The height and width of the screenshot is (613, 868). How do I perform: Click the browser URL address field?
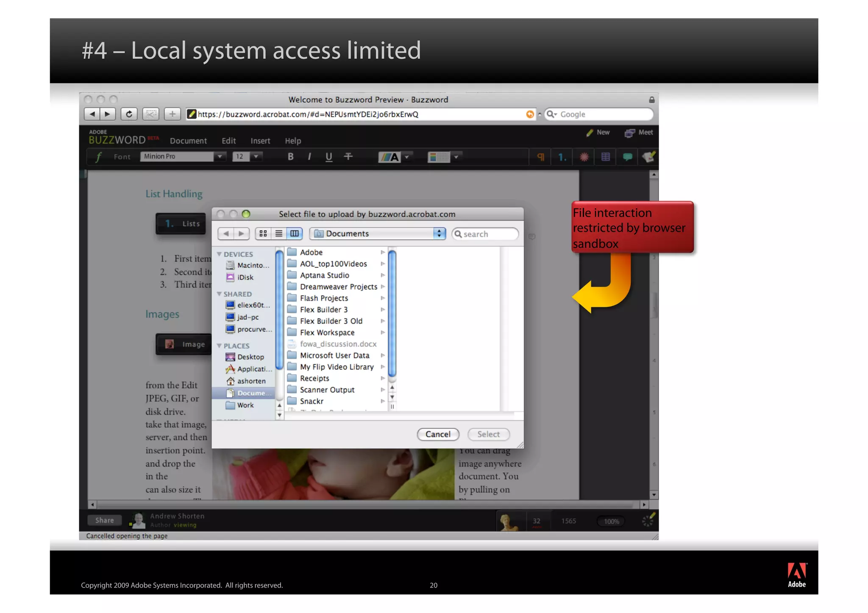tap(360, 114)
